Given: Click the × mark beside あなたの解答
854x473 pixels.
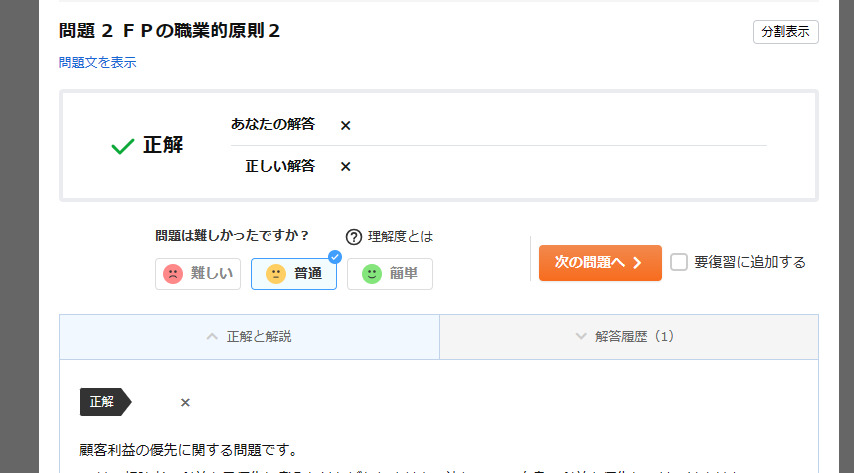Looking at the screenshot, I should pyautogui.click(x=345, y=125).
